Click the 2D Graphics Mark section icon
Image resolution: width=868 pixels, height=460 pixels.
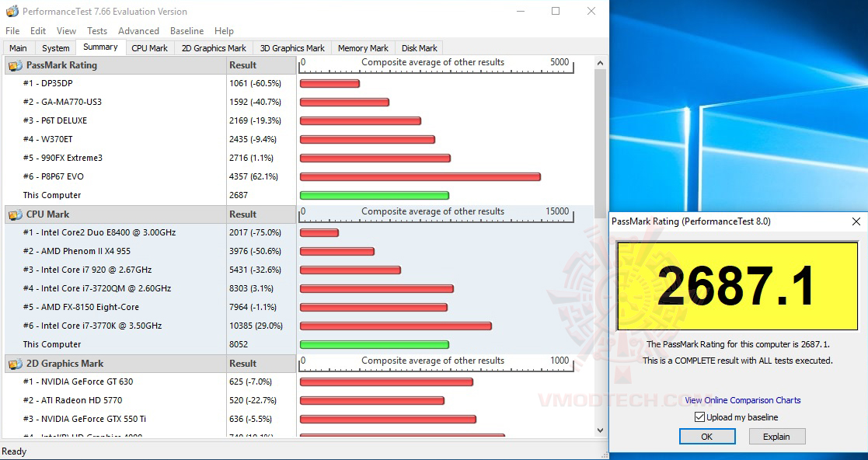point(15,363)
